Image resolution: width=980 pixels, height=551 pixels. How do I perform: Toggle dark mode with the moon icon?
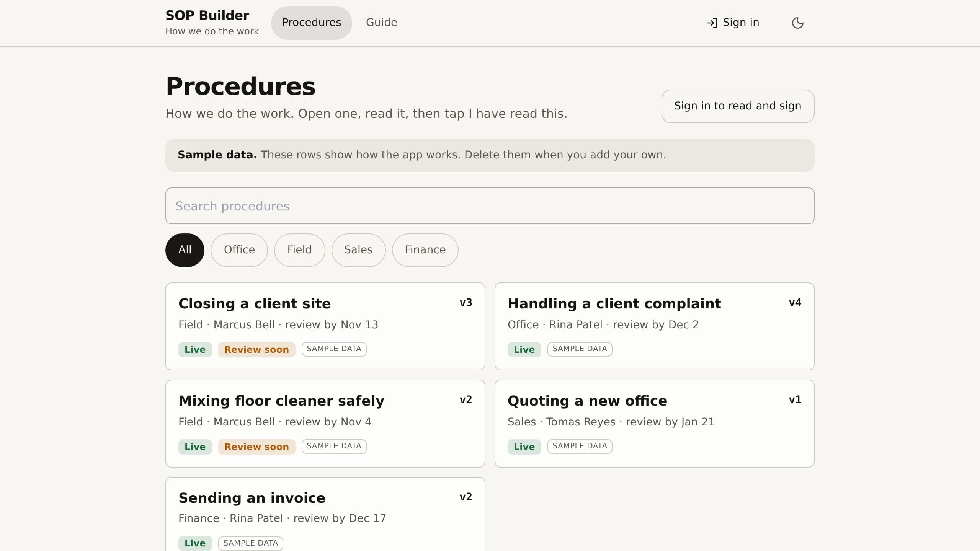point(797,23)
